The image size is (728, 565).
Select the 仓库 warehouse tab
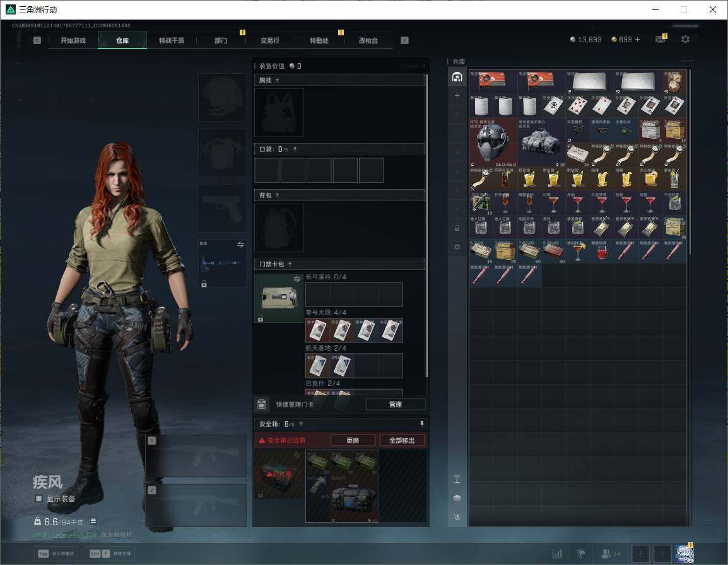pyautogui.click(x=122, y=40)
